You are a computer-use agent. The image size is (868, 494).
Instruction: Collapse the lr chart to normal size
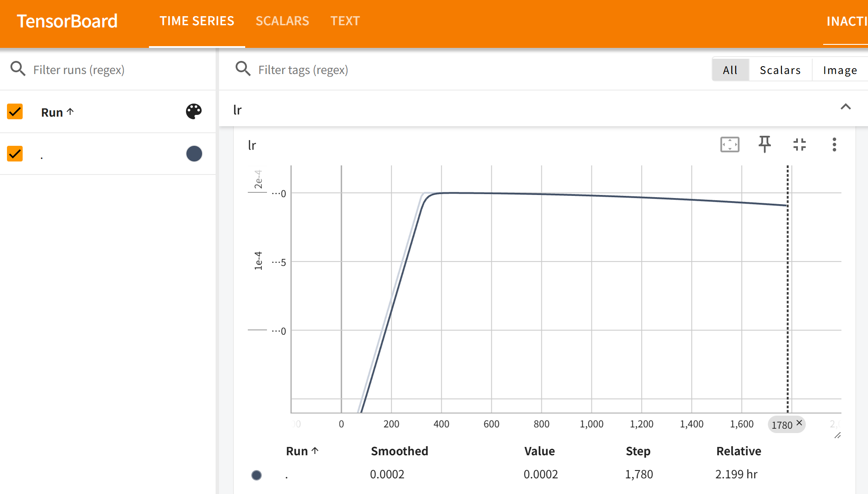click(x=799, y=145)
